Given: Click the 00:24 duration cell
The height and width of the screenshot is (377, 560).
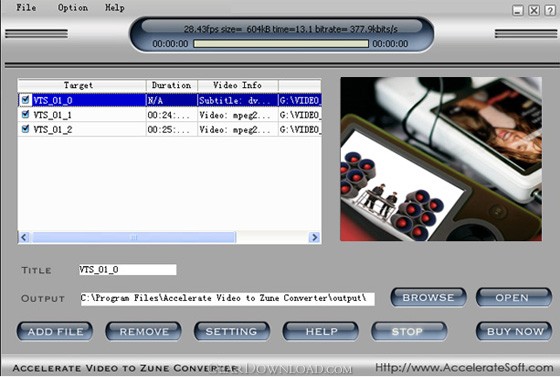Looking at the screenshot, I should point(171,115).
